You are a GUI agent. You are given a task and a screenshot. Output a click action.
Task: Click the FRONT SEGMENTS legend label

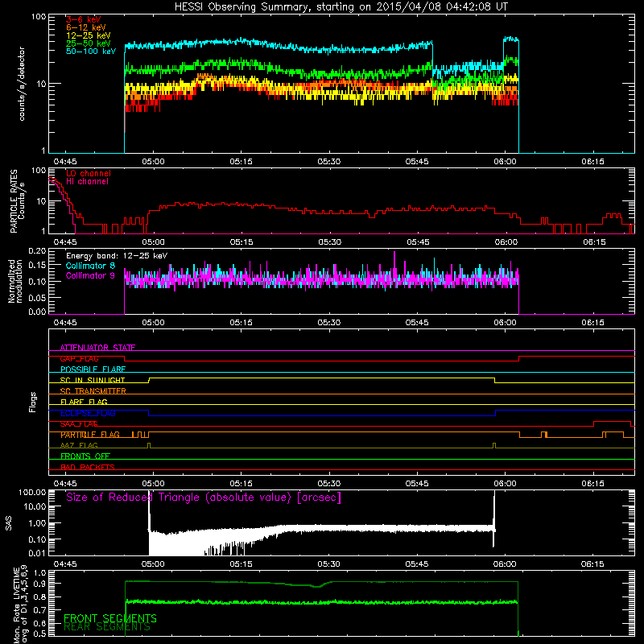tap(110, 618)
